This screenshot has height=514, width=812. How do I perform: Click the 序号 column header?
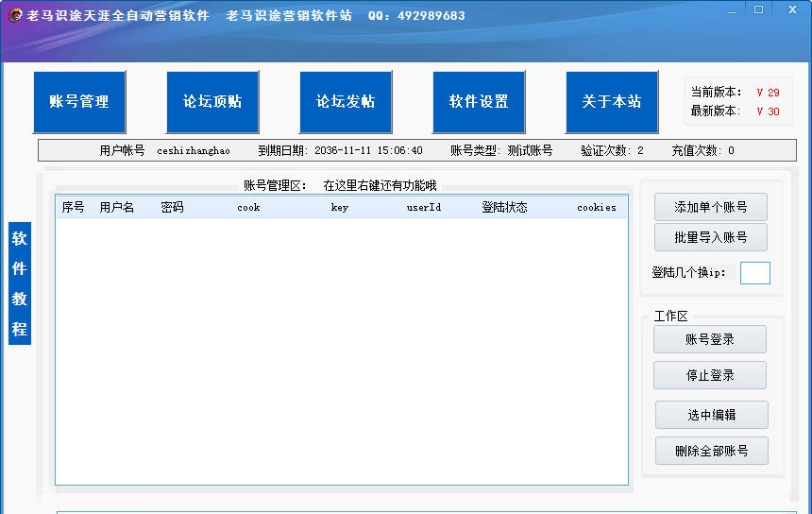click(x=73, y=207)
